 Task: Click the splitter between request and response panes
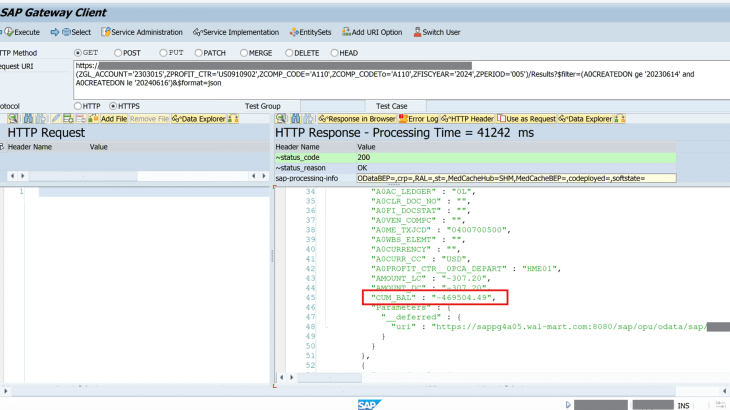tap(272, 256)
